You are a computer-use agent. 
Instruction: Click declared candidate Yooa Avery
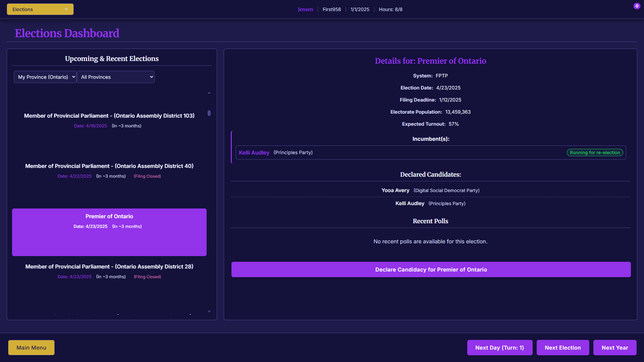click(x=395, y=190)
